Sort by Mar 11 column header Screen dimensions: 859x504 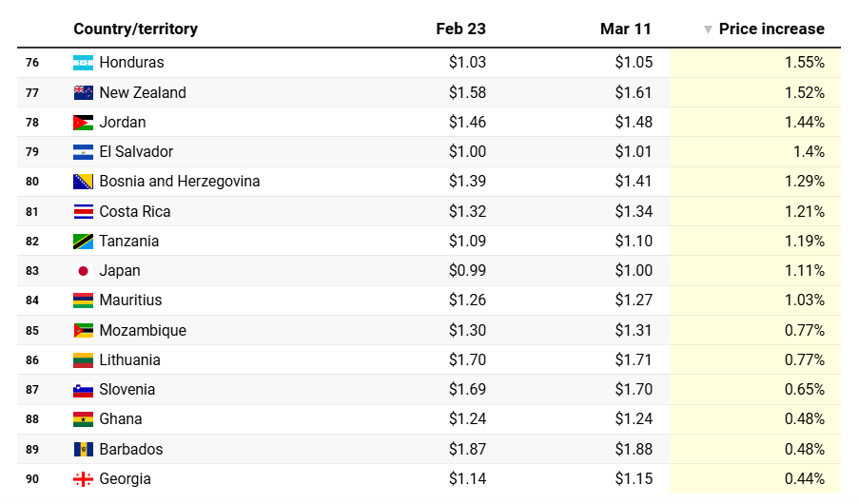(625, 29)
